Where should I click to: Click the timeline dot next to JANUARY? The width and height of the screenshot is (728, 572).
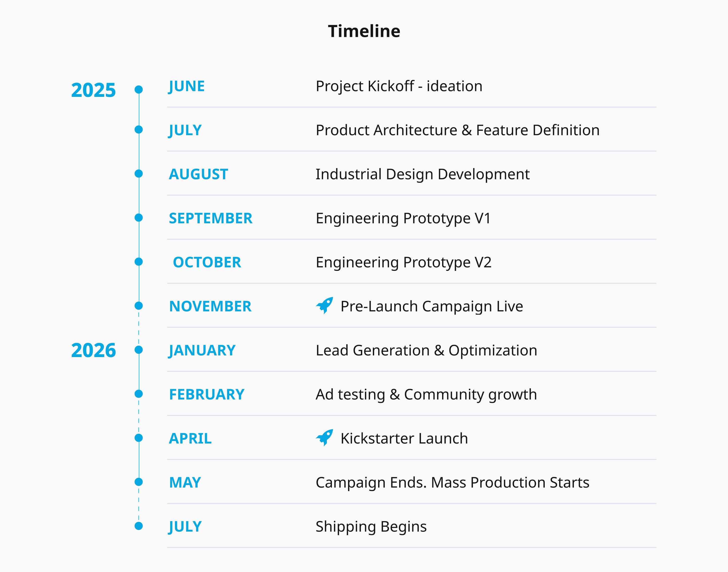click(x=139, y=350)
